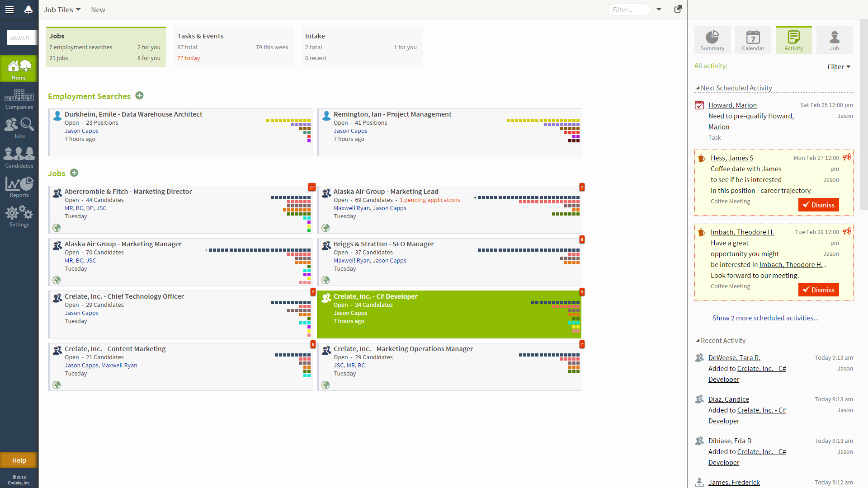The width and height of the screenshot is (868, 488).
Task: Expand the activity Filter dropdown
Action: tap(839, 66)
